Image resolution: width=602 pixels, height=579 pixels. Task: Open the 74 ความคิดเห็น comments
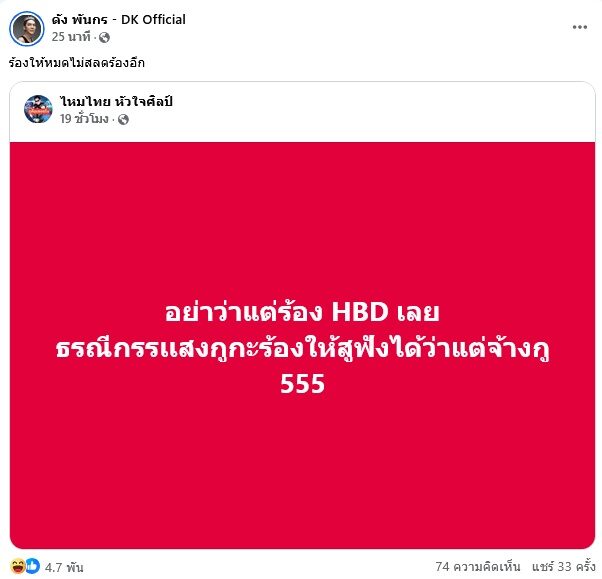point(478,566)
